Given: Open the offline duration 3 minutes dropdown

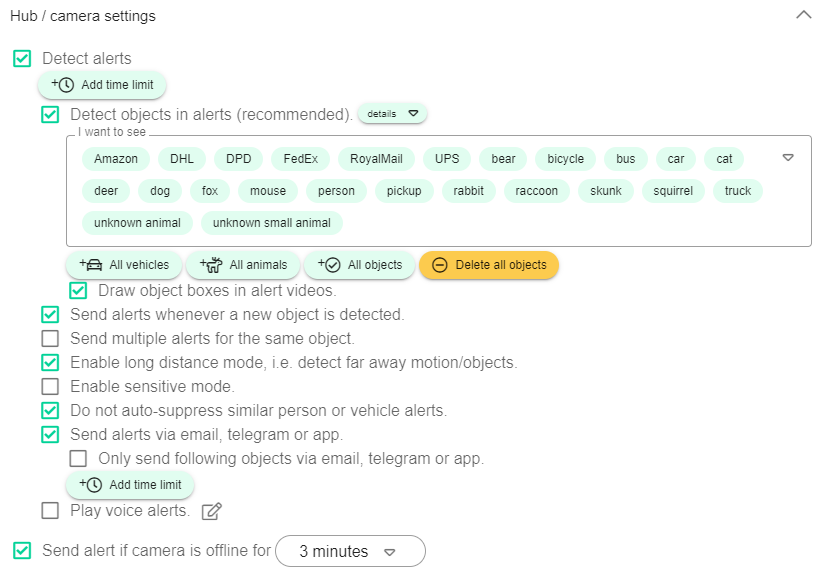Looking at the screenshot, I should click(350, 551).
